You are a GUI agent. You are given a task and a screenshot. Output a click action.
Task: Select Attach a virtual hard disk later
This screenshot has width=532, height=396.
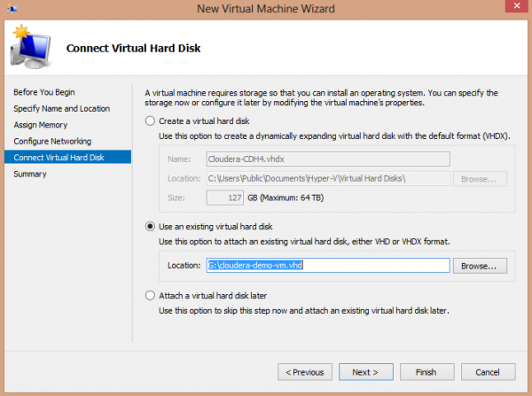[x=150, y=296]
